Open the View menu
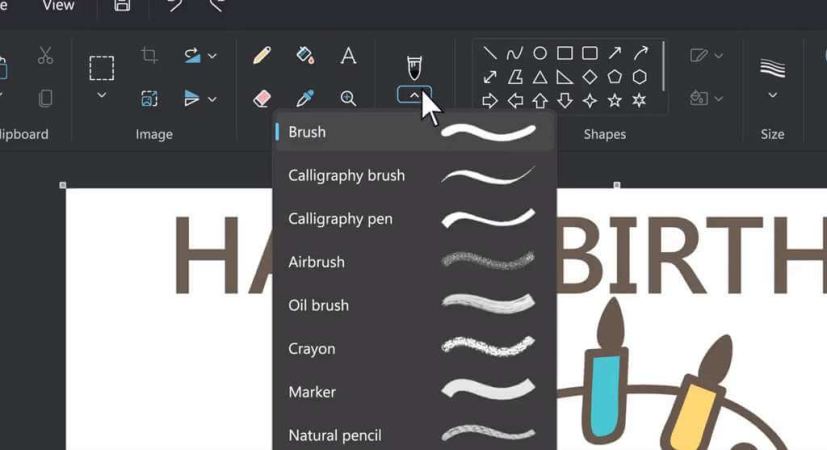The height and width of the screenshot is (450, 827). click(59, 5)
